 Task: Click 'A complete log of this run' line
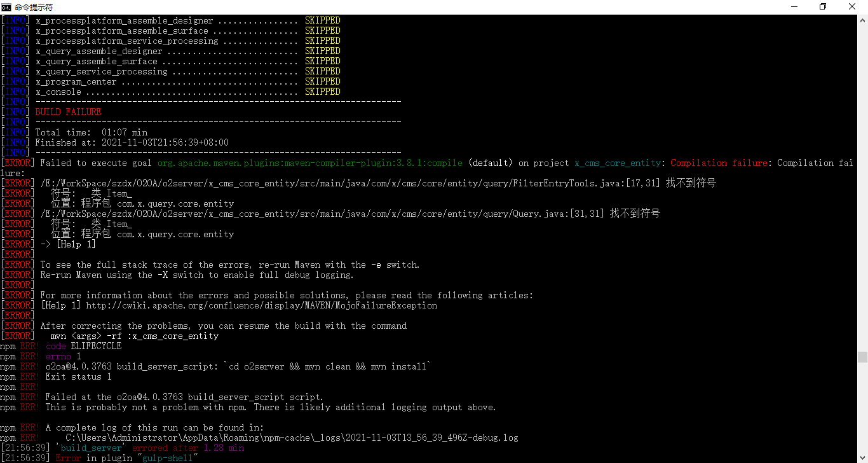154,427
